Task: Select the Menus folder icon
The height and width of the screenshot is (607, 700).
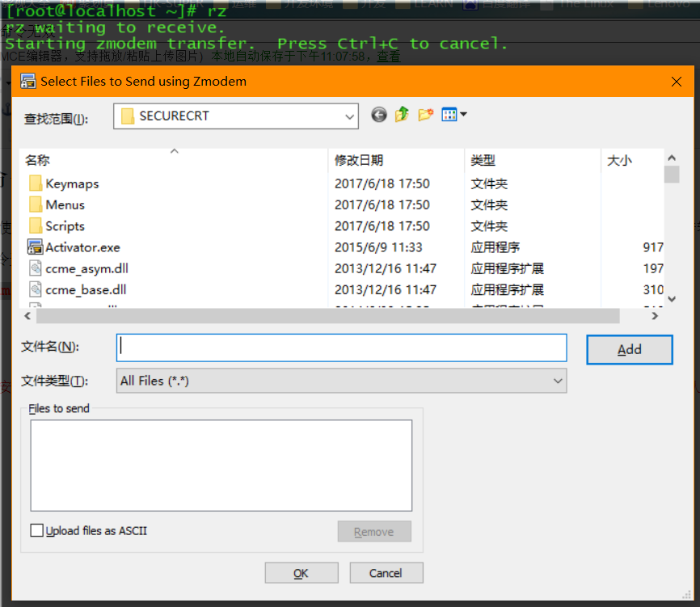Action: [x=36, y=204]
